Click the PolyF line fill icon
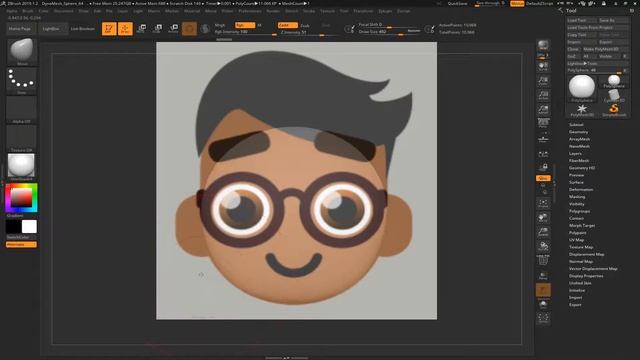 (x=543, y=260)
